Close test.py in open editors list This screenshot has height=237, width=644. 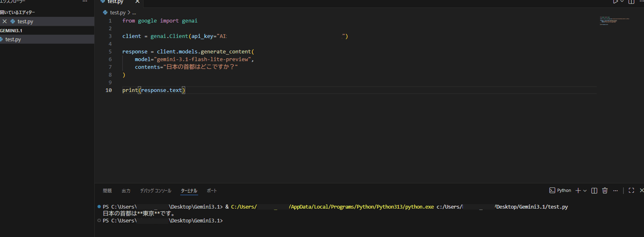tap(5, 21)
